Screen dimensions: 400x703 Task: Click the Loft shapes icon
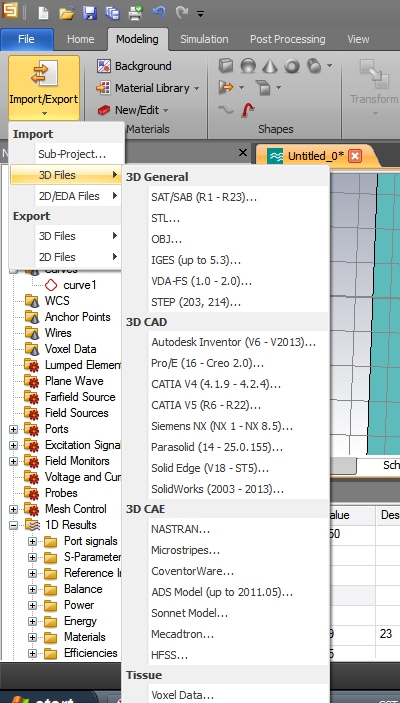263,87
